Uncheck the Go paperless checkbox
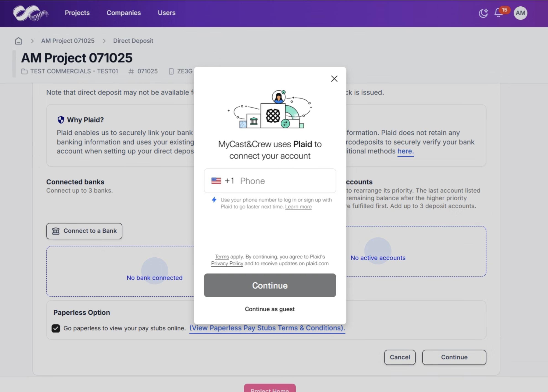This screenshot has height=392, width=548. [56, 328]
